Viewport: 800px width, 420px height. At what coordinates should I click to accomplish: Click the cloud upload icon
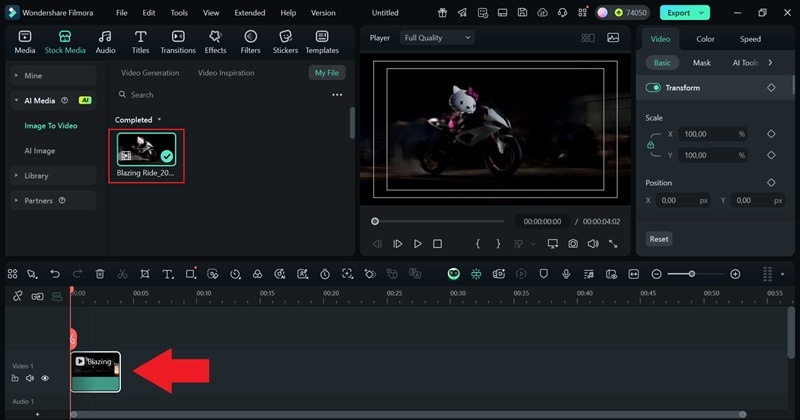coord(542,13)
